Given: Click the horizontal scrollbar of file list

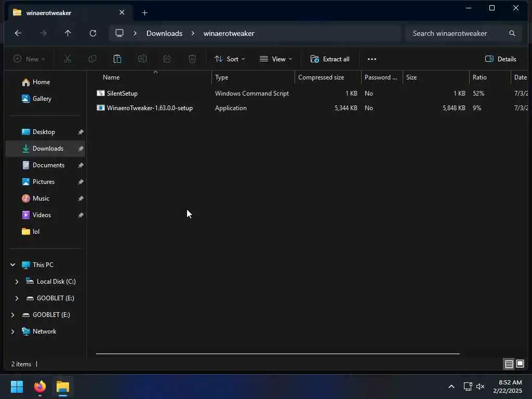Looking at the screenshot, I should 277,354.
